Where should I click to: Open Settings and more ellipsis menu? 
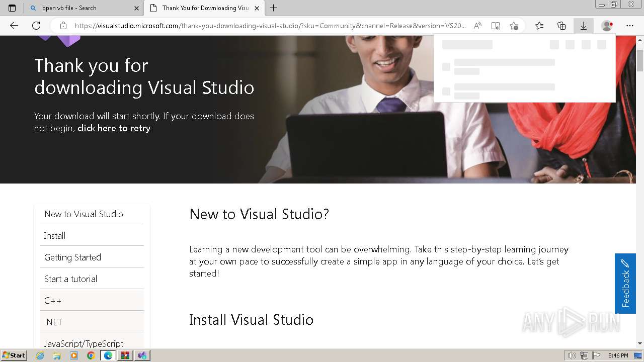tap(630, 26)
